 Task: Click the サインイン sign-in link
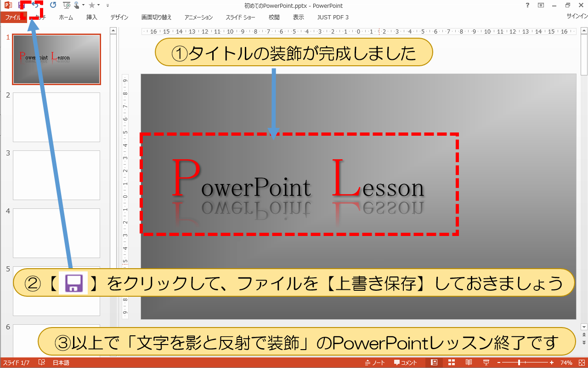coord(577,16)
